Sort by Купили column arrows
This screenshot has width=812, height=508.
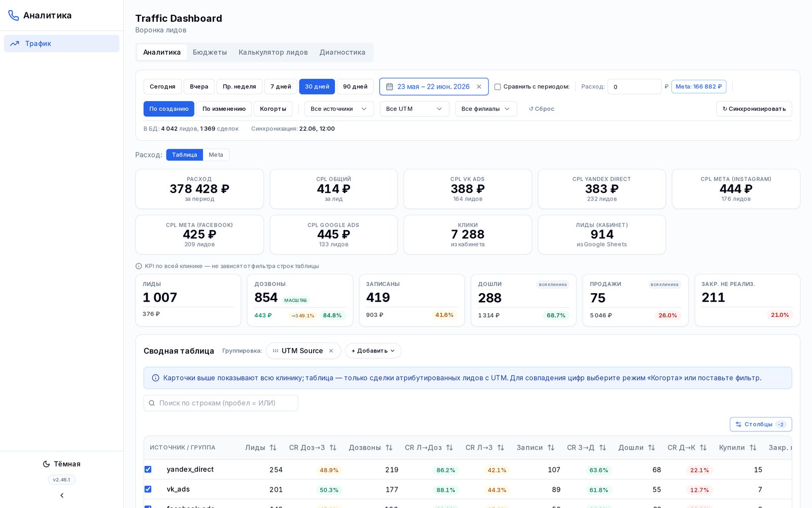(753, 448)
